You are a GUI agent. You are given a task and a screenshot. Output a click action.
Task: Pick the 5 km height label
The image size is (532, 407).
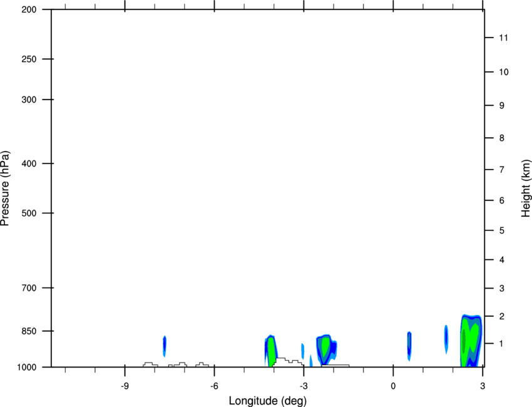pos(502,231)
